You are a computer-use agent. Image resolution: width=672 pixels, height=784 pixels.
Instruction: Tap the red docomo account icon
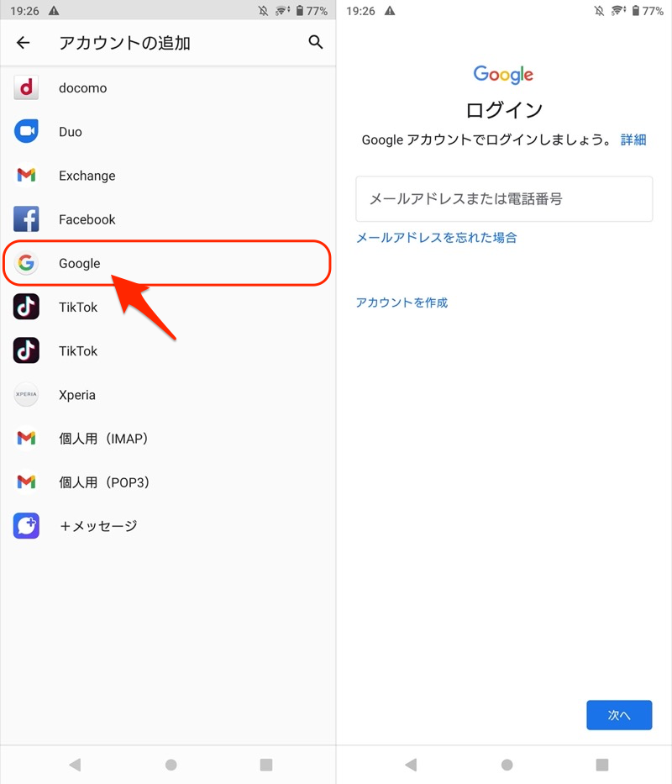[27, 88]
